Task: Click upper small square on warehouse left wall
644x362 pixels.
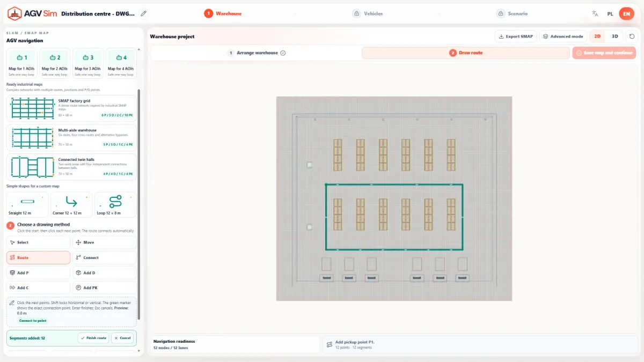Action: tap(310, 165)
